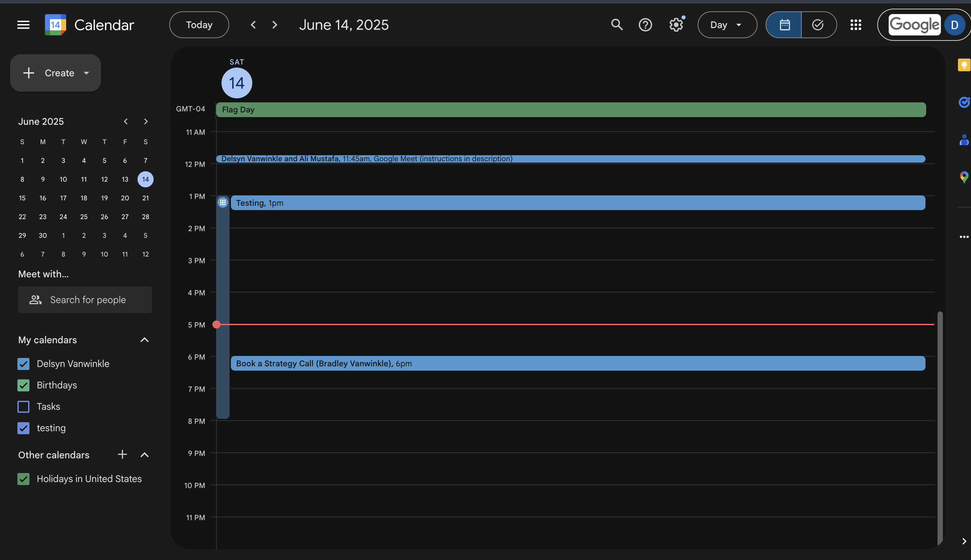Switch to the Tasks view icon

pyautogui.click(x=818, y=25)
